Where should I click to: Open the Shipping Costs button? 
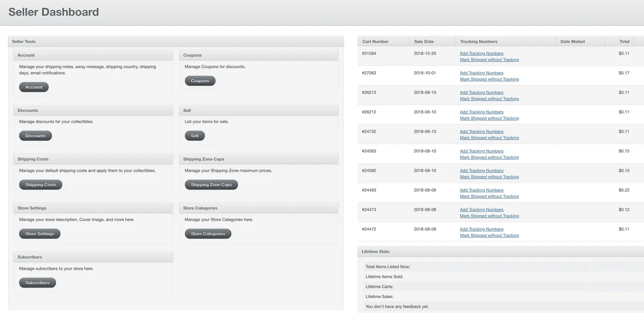tap(40, 185)
